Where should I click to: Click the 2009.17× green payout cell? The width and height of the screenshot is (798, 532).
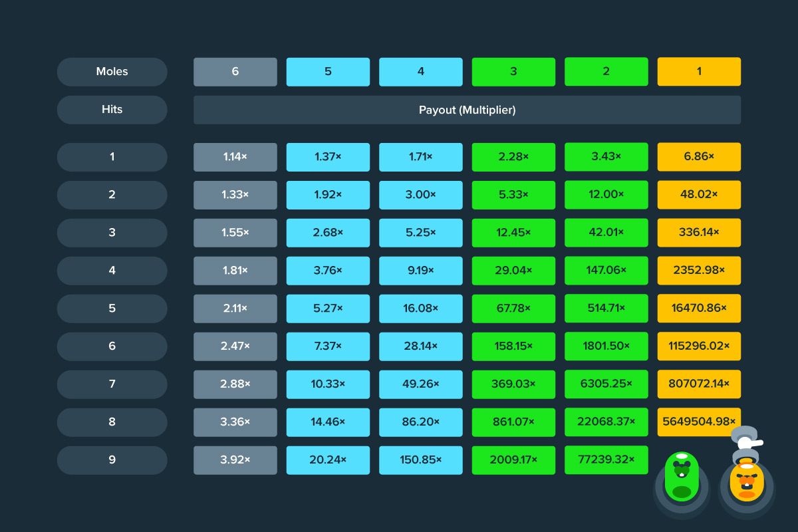[513, 460]
